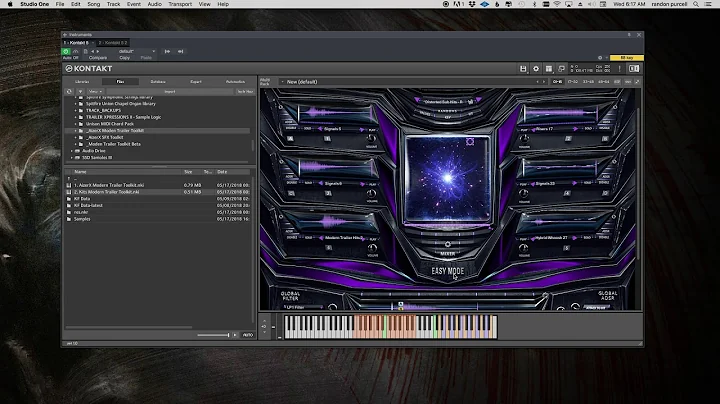Click the Modern Trailer Hits slot S button
This screenshot has width=720, height=404.
(328, 248)
